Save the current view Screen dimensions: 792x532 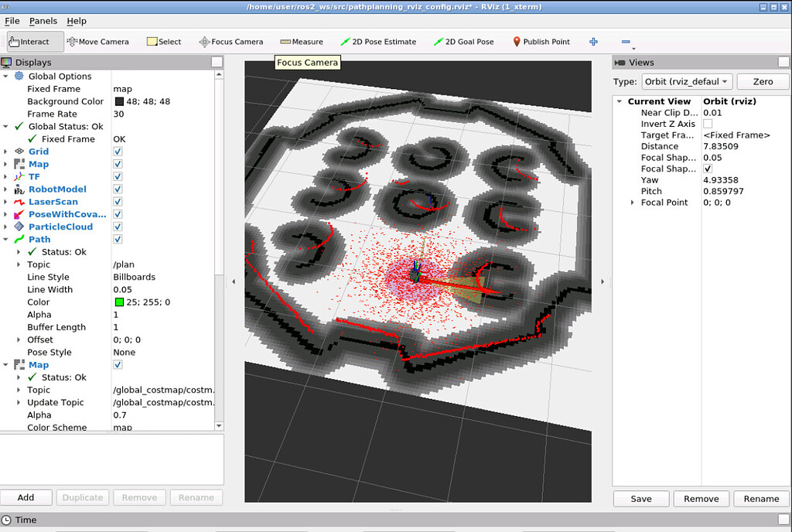[641, 499]
